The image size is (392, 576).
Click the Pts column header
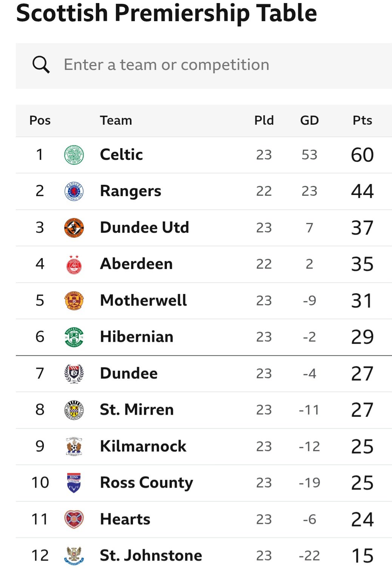click(x=363, y=121)
